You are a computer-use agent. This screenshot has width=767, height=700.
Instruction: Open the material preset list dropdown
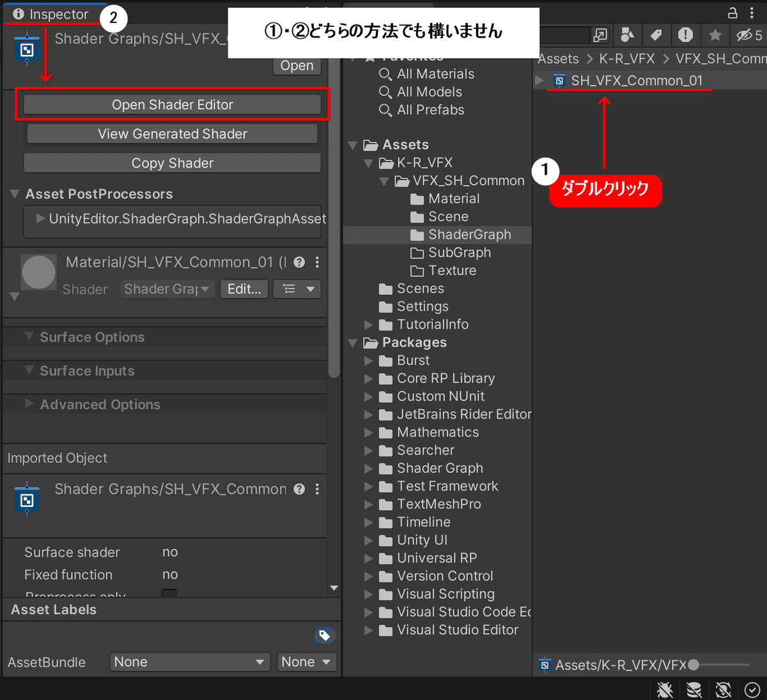click(x=297, y=289)
